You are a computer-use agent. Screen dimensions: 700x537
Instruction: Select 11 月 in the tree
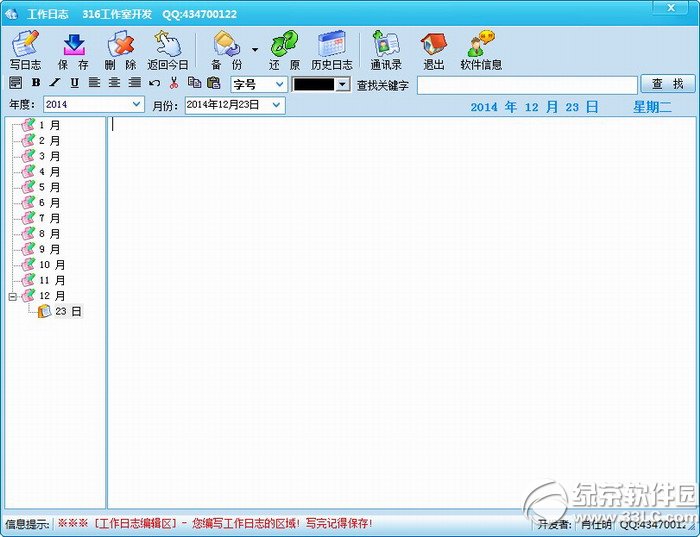[44, 280]
